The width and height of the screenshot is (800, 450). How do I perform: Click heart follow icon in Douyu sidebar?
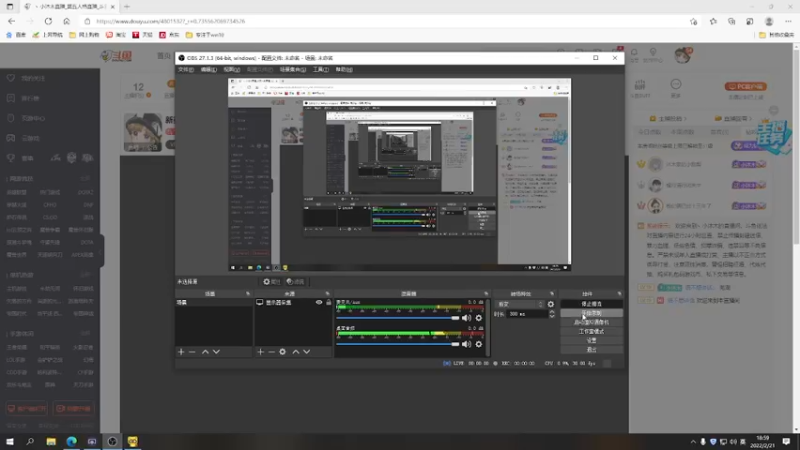[11, 78]
